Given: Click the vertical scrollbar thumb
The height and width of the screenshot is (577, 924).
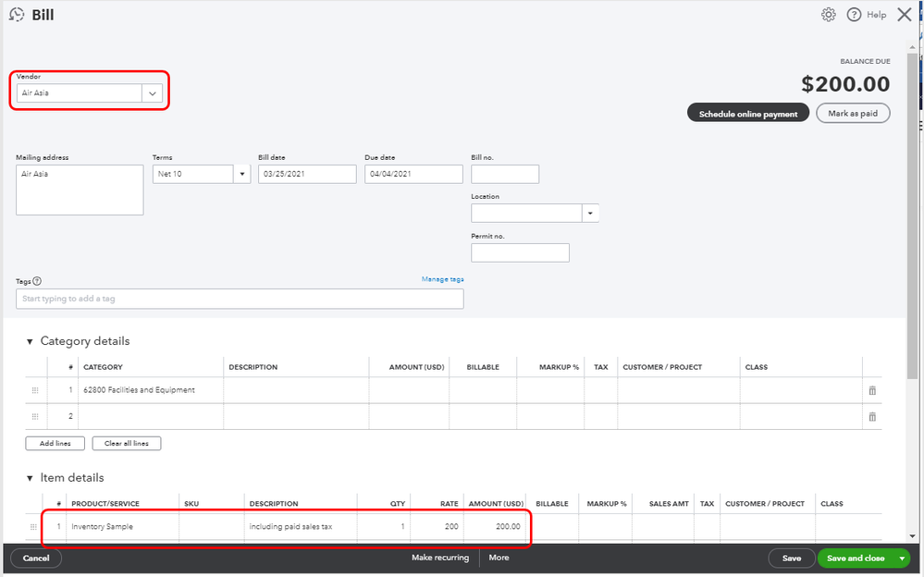Looking at the screenshot, I should click(x=912, y=215).
